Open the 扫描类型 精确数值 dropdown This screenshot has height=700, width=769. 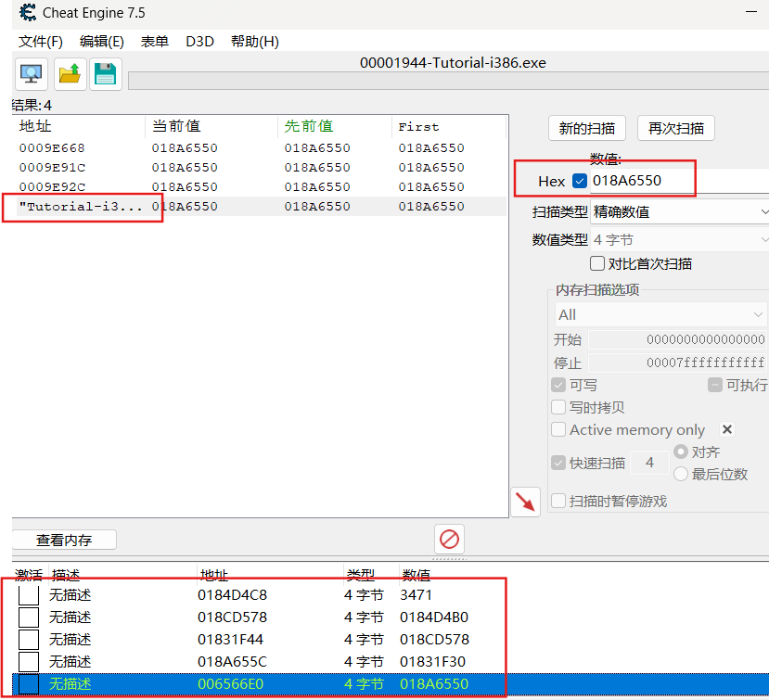click(679, 212)
